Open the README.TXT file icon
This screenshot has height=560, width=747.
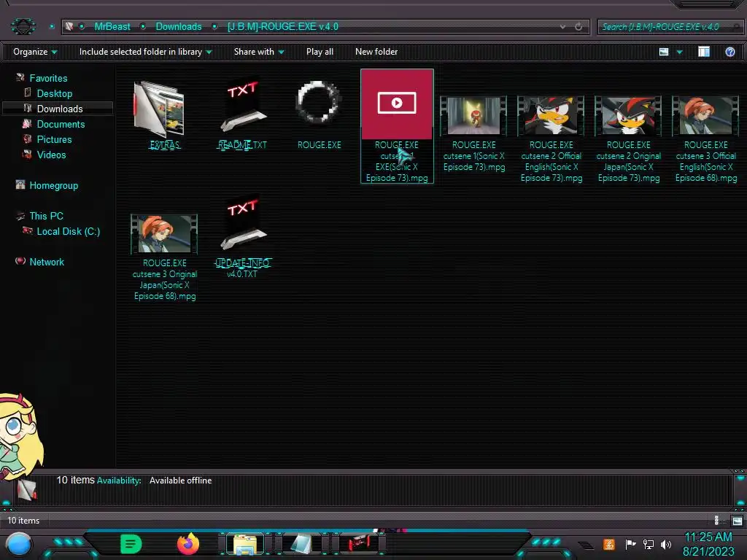[x=242, y=106]
